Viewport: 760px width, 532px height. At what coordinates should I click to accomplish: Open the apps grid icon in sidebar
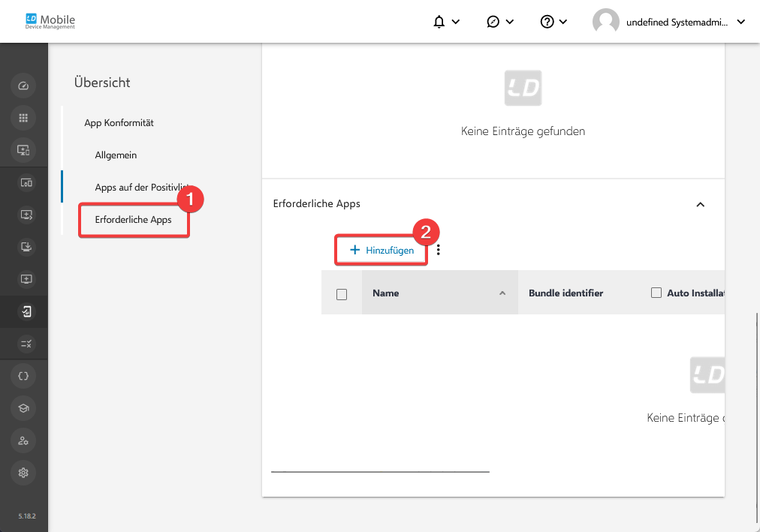point(23,118)
